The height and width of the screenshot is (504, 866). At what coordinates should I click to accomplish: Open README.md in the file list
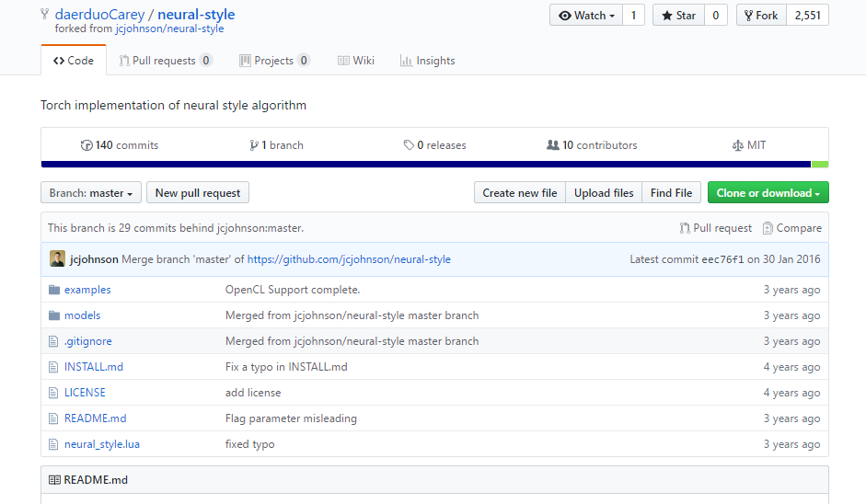[95, 419]
